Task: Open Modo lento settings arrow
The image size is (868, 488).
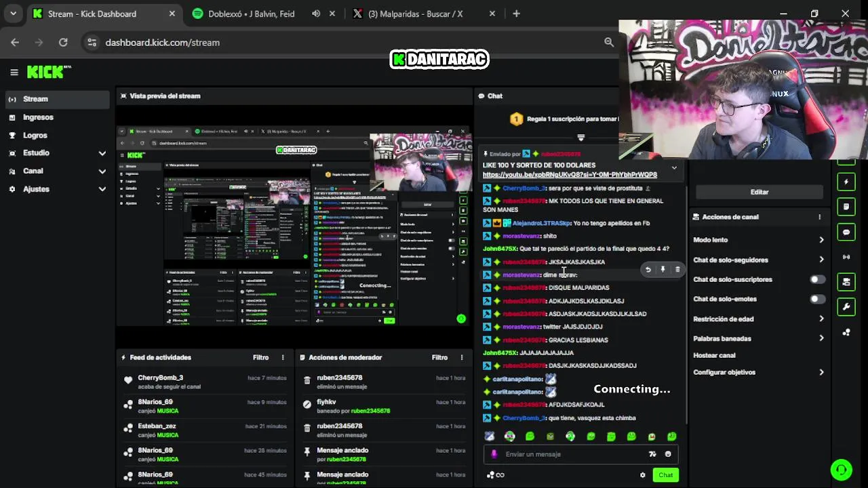Action: 821,240
